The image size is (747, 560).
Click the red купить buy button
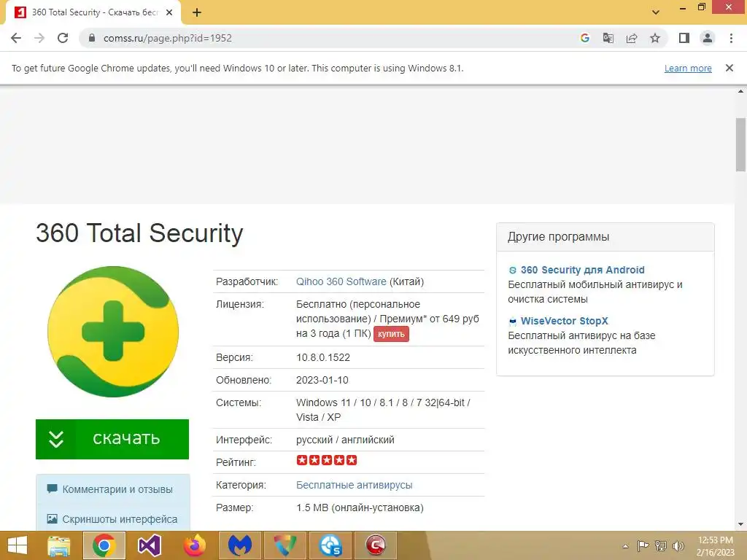tap(391, 334)
